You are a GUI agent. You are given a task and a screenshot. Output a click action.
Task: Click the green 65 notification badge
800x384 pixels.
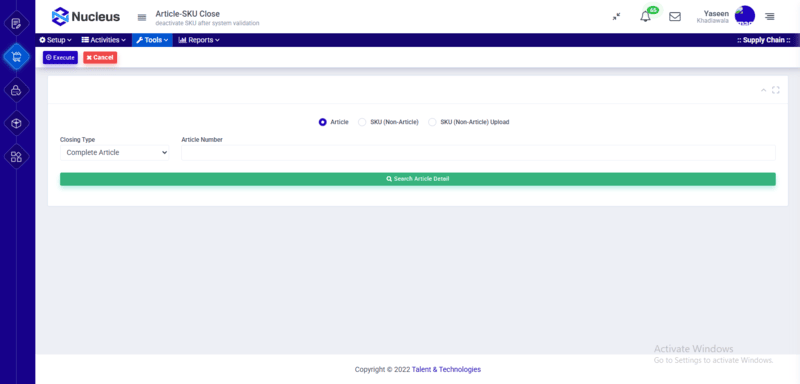tap(653, 10)
